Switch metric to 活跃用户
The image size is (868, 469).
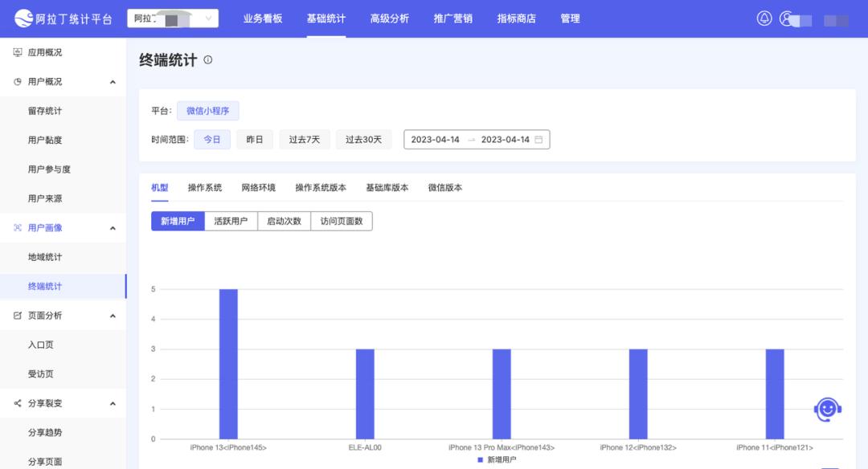[231, 220]
